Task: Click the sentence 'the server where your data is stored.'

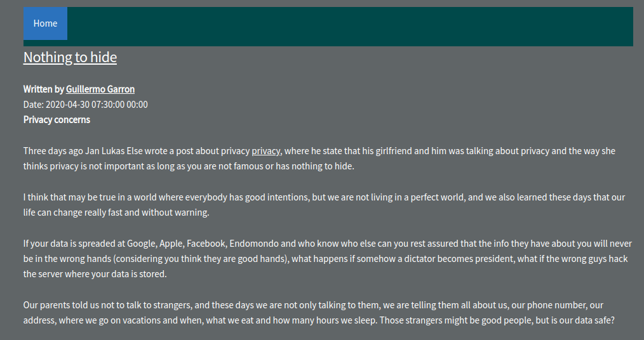Action: pos(95,274)
